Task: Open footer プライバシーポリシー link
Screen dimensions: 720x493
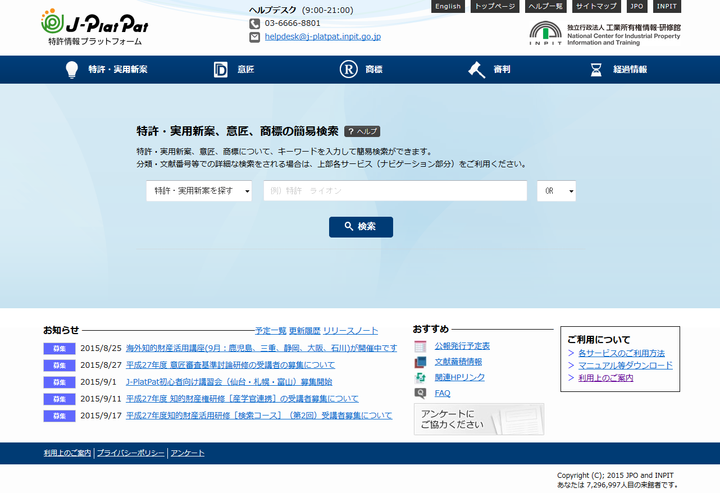Action: pos(130,453)
